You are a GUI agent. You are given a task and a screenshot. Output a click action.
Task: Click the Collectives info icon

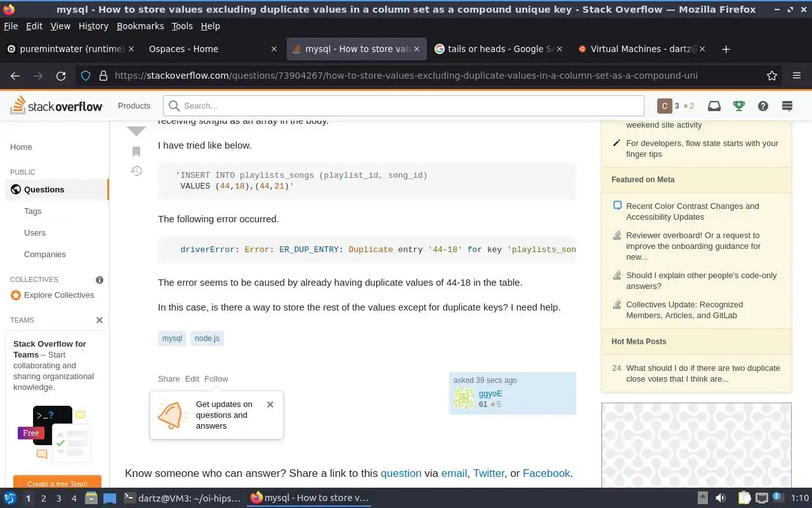click(x=100, y=279)
